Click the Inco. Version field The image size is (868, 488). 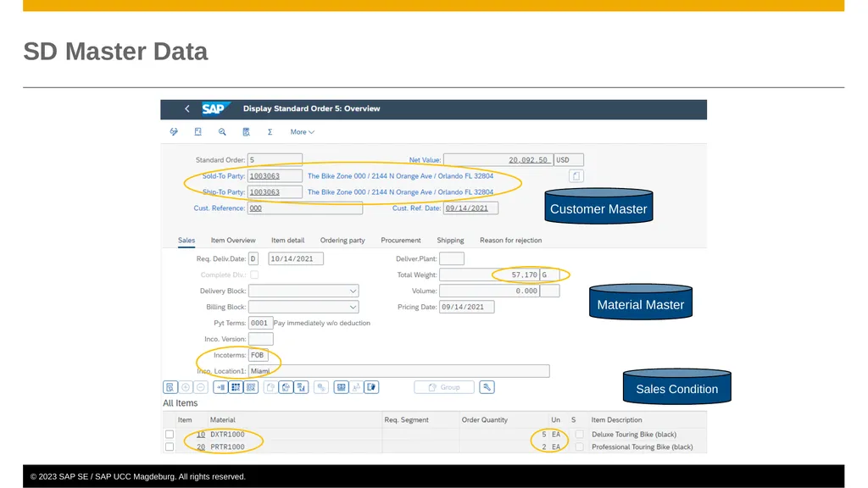click(x=261, y=339)
